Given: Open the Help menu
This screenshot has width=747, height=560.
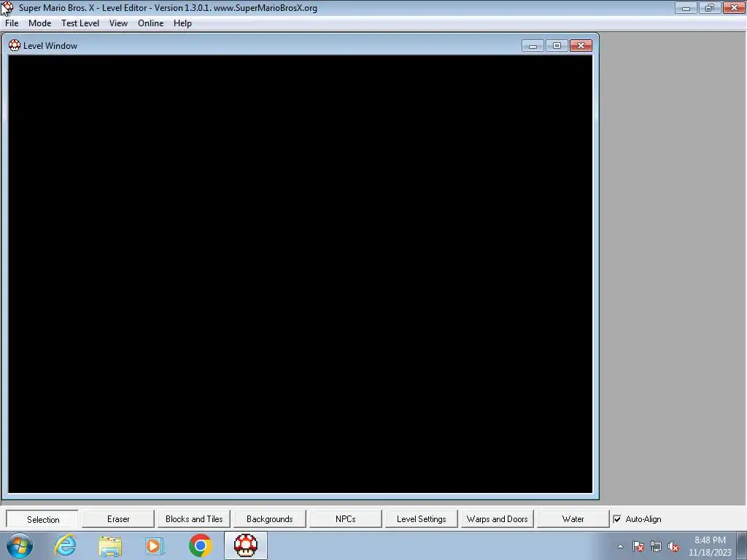Looking at the screenshot, I should pos(182,23).
